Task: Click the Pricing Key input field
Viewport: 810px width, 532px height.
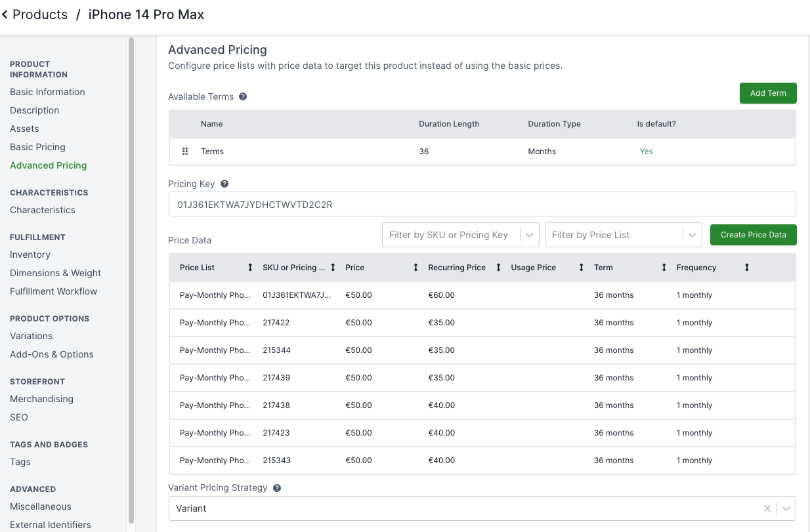Action: point(482,204)
